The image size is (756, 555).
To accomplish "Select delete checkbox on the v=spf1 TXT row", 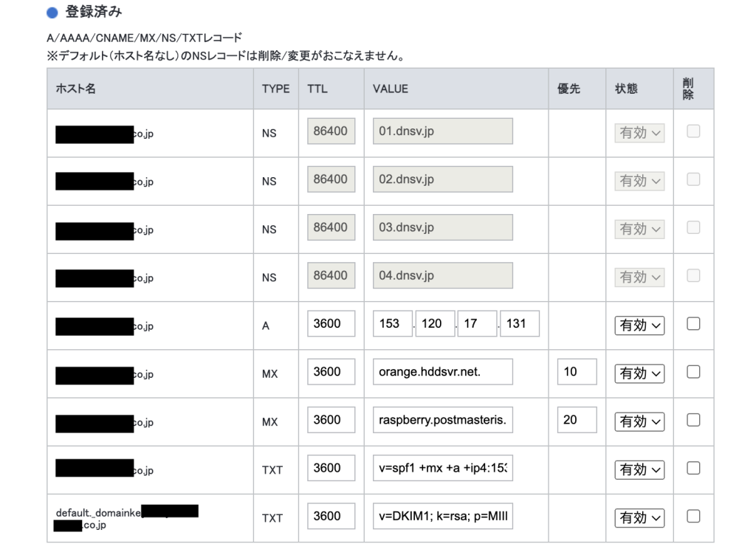I will (x=693, y=469).
